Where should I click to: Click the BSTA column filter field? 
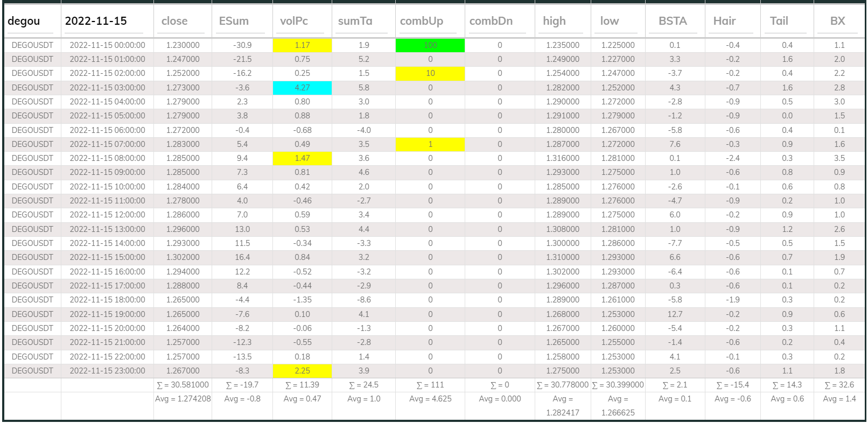[674, 22]
